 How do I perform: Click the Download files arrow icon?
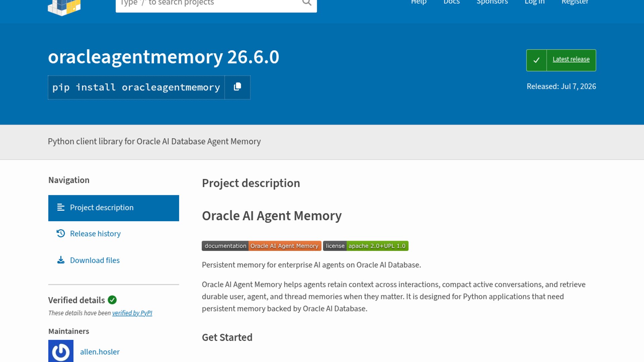pyautogui.click(x=61, y=260)
